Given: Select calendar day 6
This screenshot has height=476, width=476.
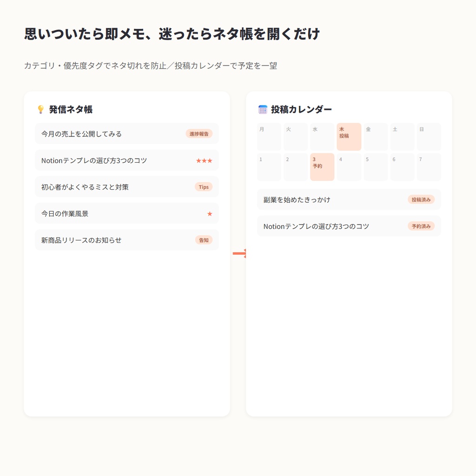Looking at the screenshot, I should [402, 167].
